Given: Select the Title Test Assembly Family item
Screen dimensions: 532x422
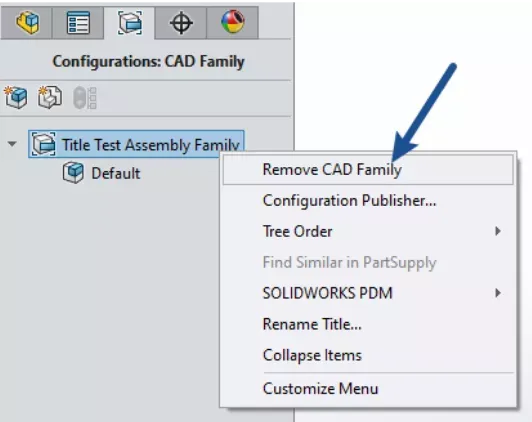Looking at the screenshot, I should click(x=136, y=145).
